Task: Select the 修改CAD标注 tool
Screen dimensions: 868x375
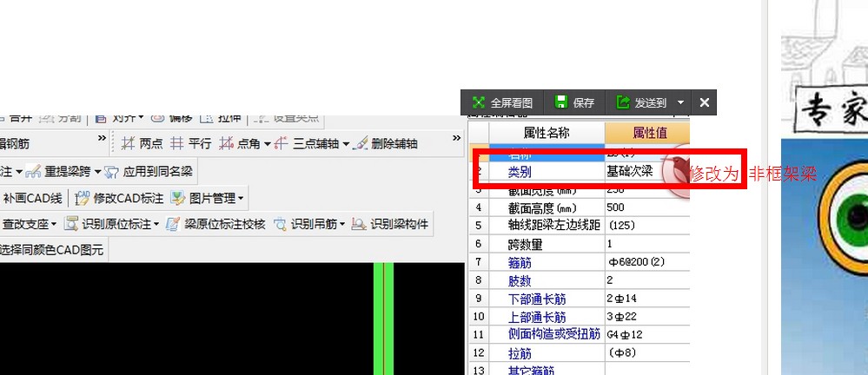Action: (119, 198)
